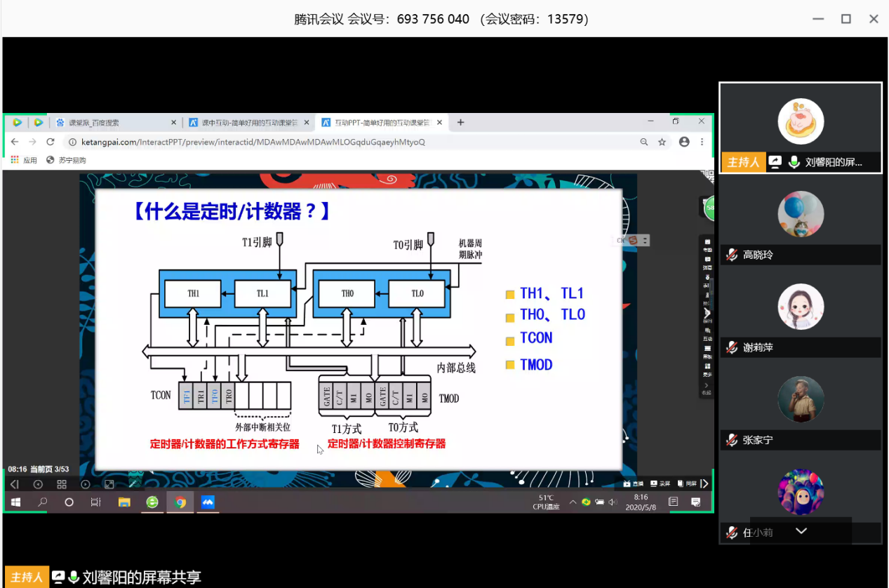The image size is (889, 588).
Task: Show hidden system tray icons
Action: [x=573, y=502]
